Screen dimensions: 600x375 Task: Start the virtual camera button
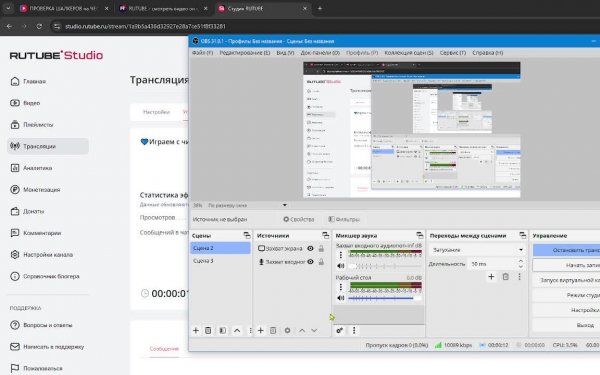pos(566,280)
